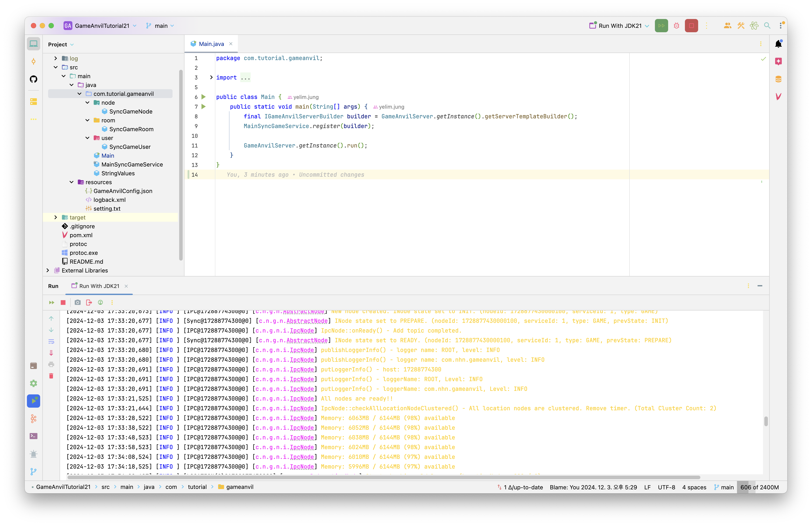Open the Git tool window
Viewport: 812px width, 526px height.
click(x=34, y=471)
